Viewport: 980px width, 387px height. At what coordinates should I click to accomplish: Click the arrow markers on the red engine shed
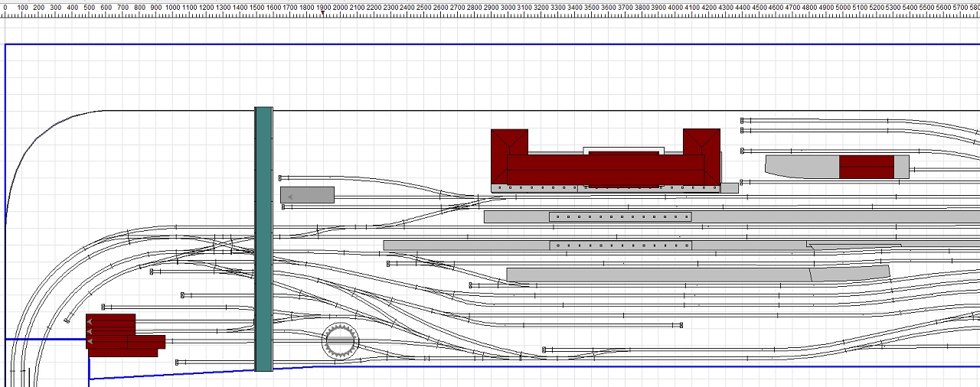click(90, 331)
